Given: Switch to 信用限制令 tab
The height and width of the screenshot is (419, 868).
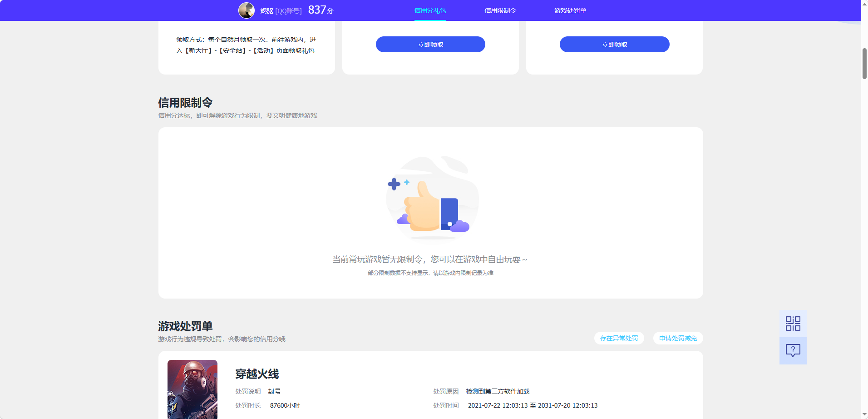Looking at the screenshot, I should pos(500,10).
